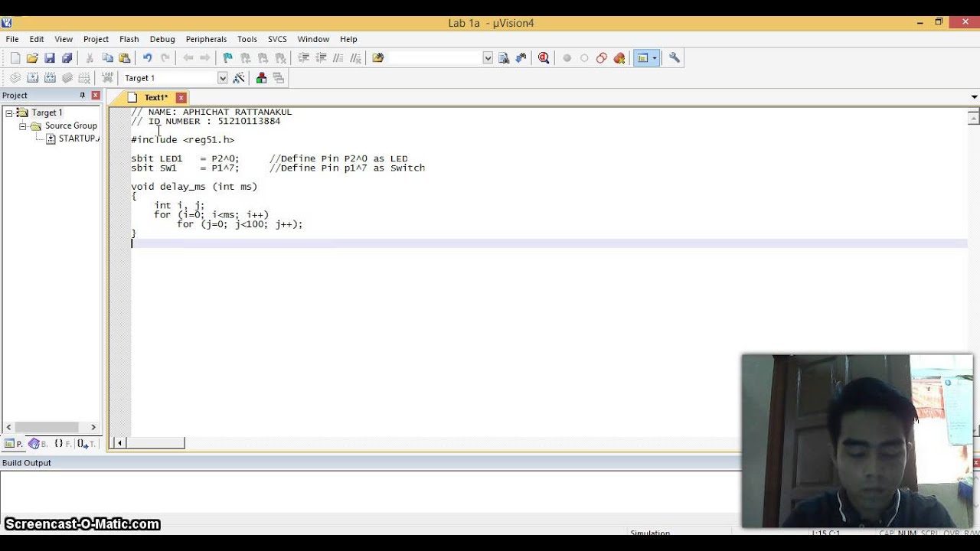This screenshot has width=980, height=551.
Task: Click the Paste clipboard icon
Action: pos(124,58)
